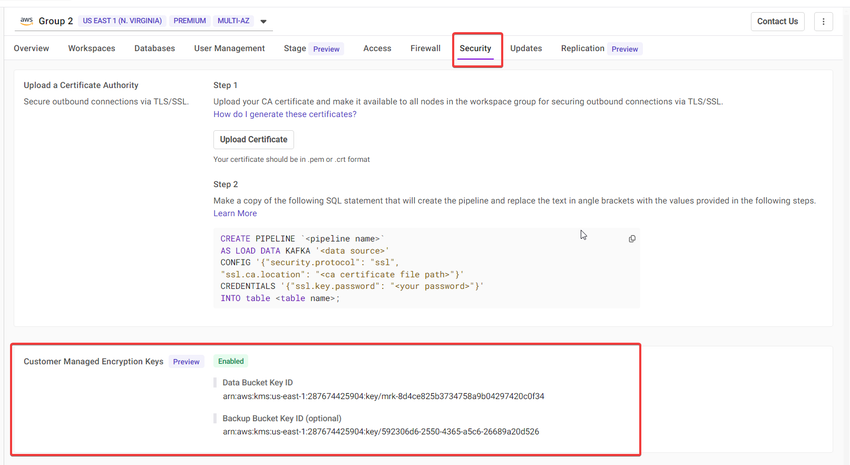Open "How do I generate these certificates?" link
The image size is (850, 465).
tap(285, 114)
